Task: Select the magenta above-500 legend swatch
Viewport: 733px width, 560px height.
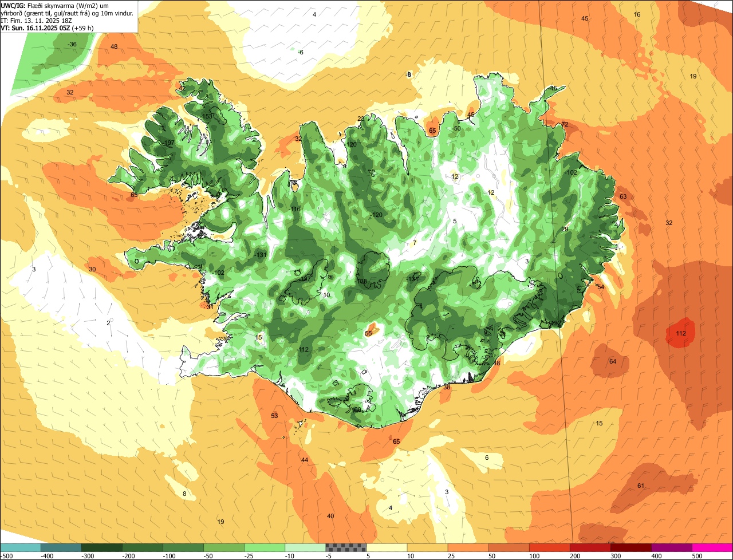Action: click(712, 547)
